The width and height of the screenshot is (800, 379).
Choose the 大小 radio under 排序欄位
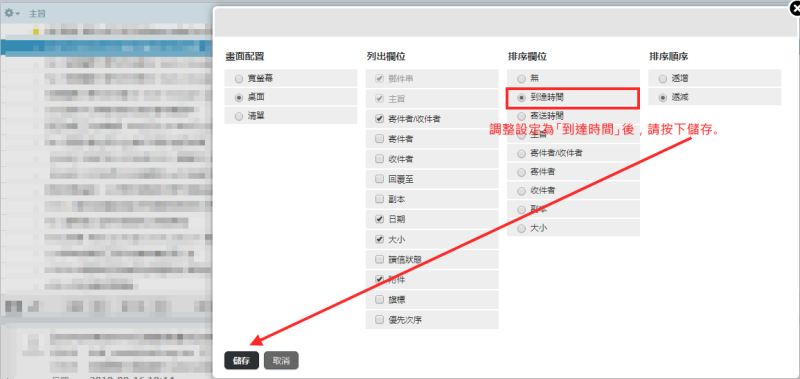tap(521, 229)
